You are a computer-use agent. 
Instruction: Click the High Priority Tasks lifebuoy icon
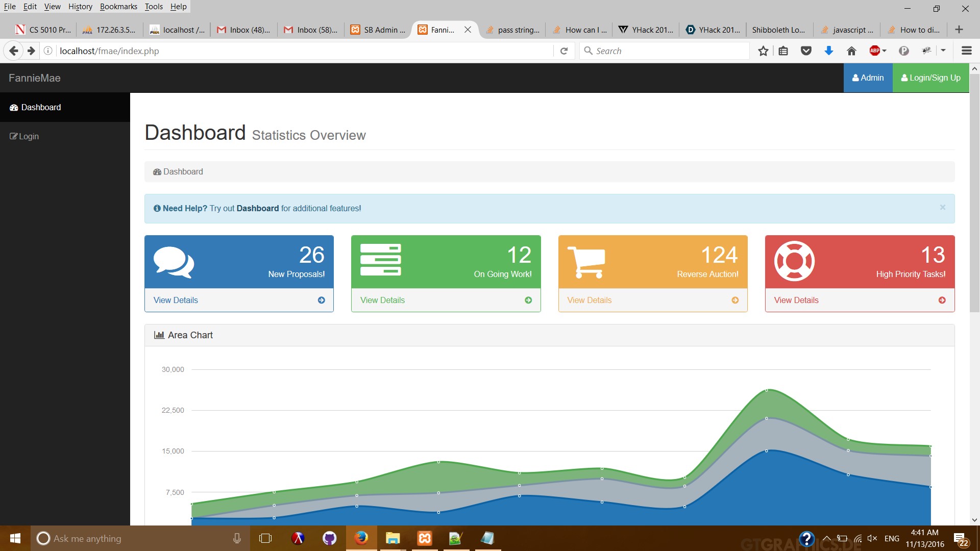794,261
